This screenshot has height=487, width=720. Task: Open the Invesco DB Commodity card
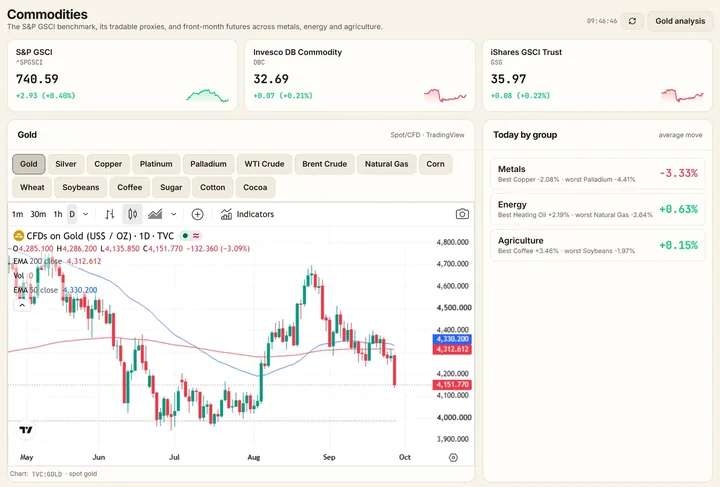[360, 75]
